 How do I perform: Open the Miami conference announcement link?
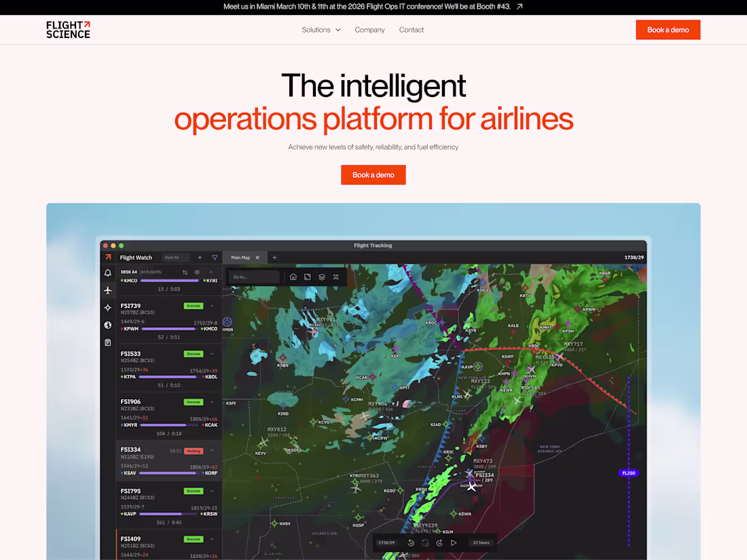click(373, 7)
